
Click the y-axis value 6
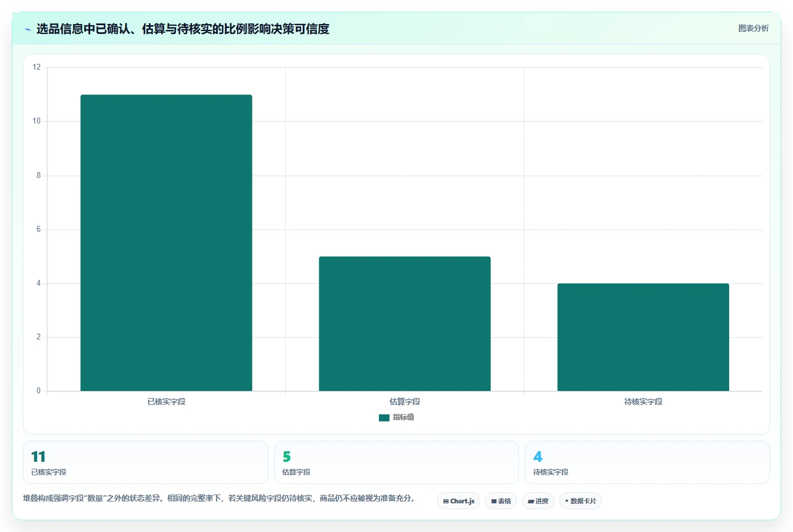[39, 229]
